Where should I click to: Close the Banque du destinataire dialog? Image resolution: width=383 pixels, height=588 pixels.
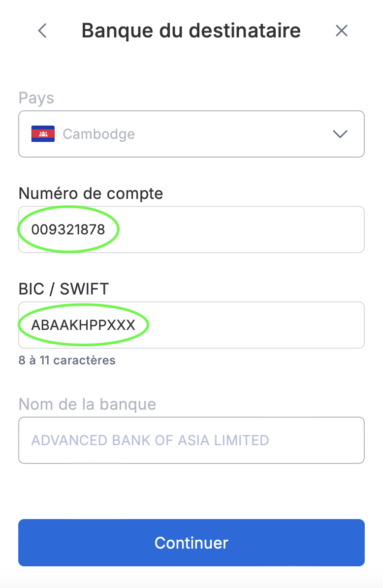[x=341, y=31]
